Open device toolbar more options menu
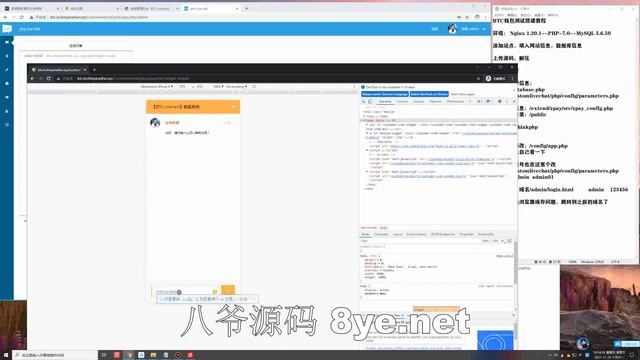Viewport: 640px width, 360px height. (354, 87)
